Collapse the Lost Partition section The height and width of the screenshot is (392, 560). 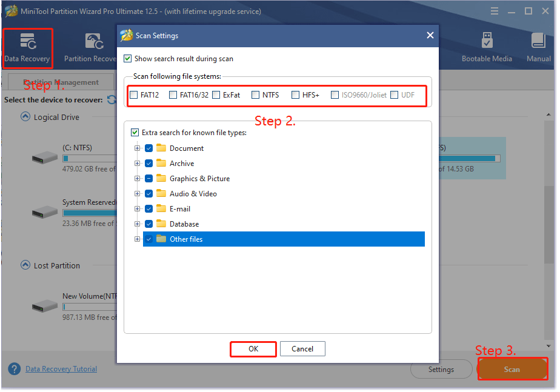25,265
